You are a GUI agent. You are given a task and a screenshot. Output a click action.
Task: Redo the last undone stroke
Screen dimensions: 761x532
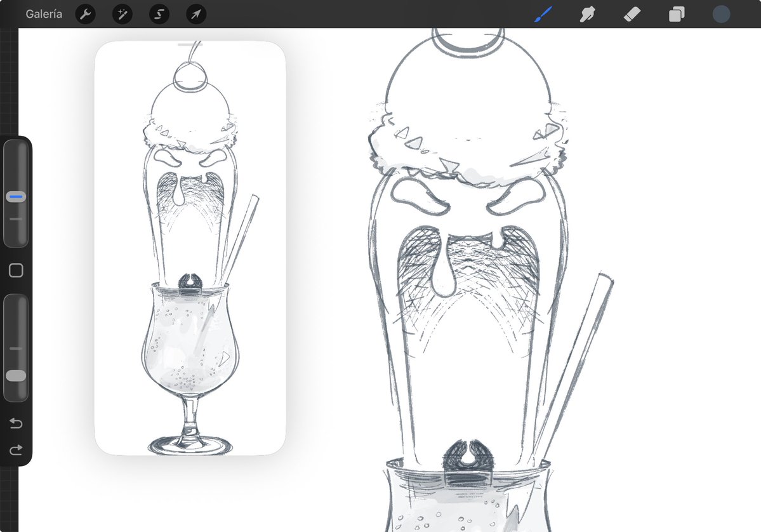16,450
